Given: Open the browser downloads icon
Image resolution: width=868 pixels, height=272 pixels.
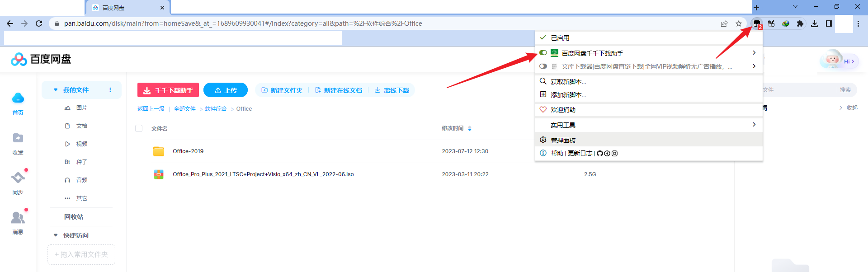Looking at the screenshot, I should click(815, 23).
